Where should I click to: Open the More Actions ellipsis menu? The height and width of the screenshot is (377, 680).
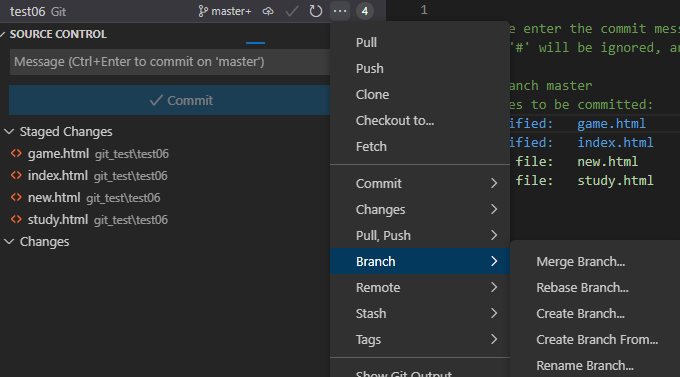340,11
